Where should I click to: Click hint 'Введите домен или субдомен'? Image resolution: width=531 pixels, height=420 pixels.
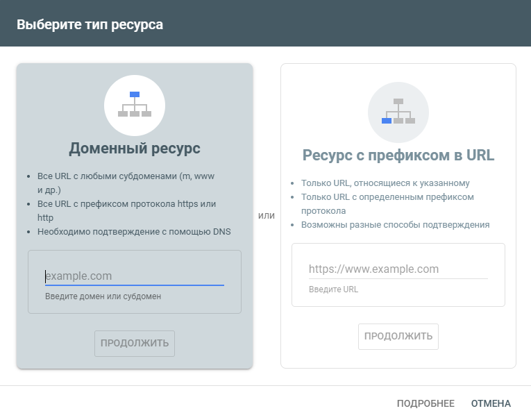click(x=103, y=296)
